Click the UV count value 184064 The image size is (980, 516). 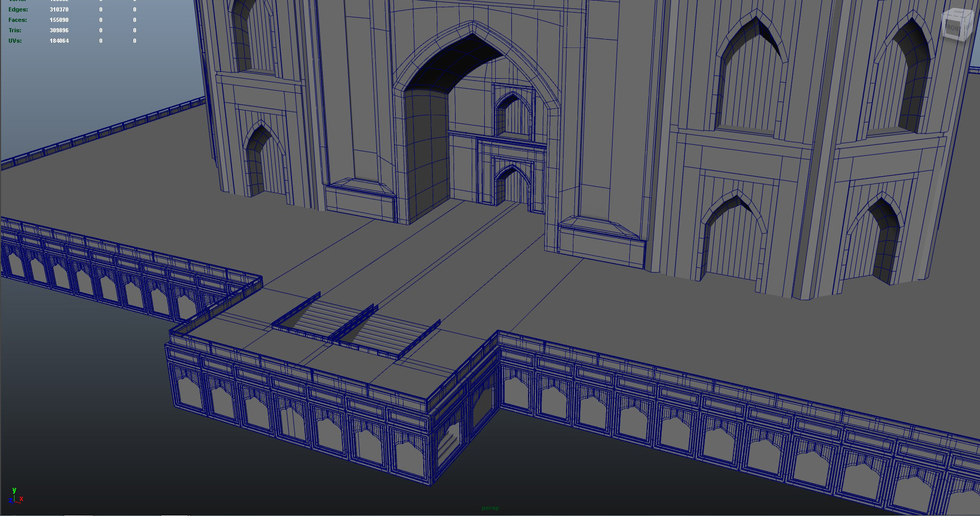pyautogui.click(x=59, y=41)
